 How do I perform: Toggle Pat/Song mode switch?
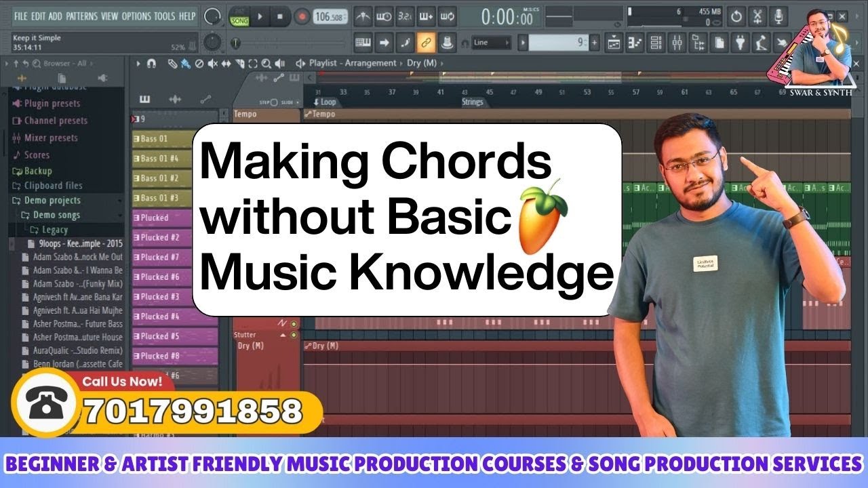point(239,16)
